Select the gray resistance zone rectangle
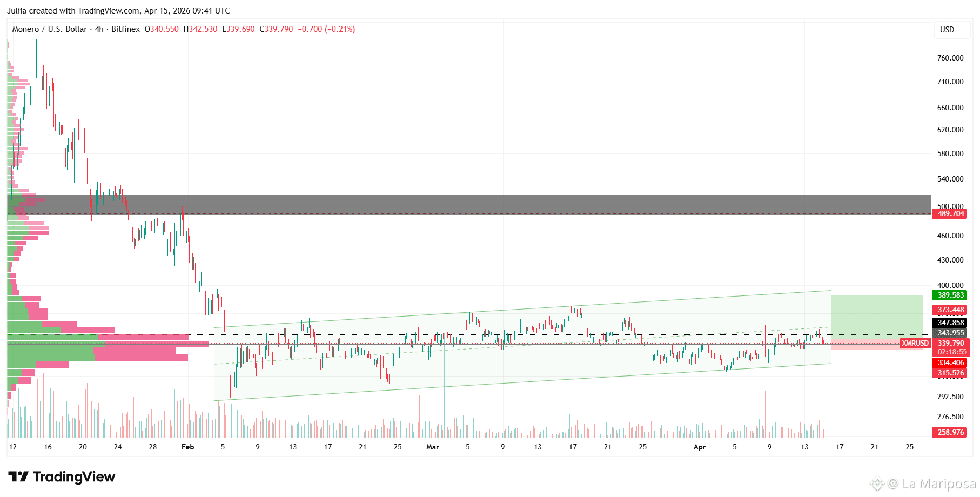The image size is (980, 497). [x=469, y=205]
